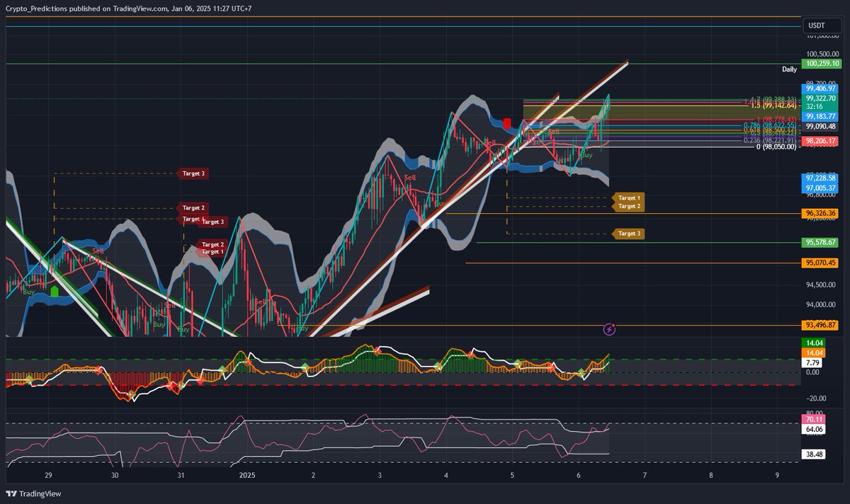Click the 30 date on time axis

(115, 476)
